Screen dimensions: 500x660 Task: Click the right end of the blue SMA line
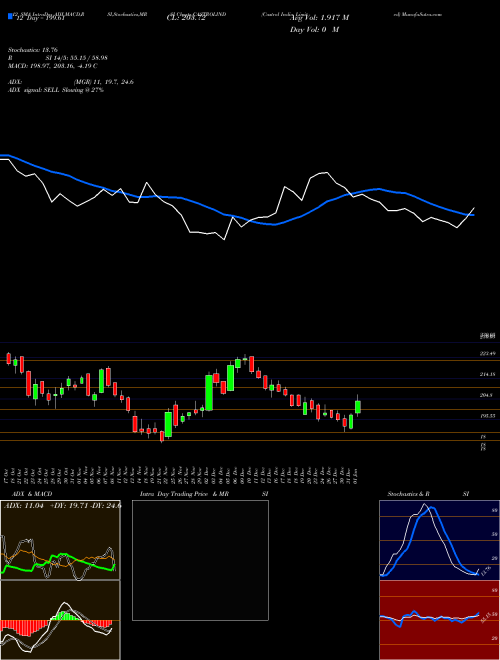[473, 215]
